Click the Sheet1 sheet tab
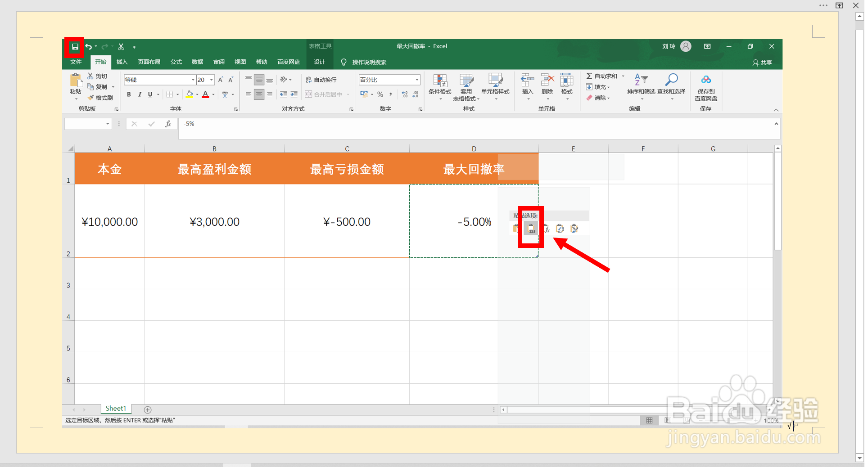The image size is (868, 467). [116, 409]
